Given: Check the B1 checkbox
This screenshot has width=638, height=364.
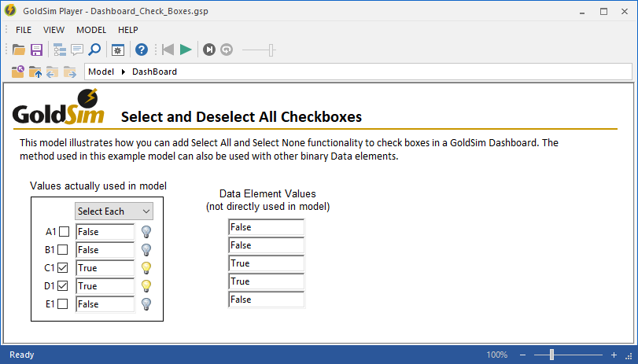Looking at the screenshot, I should (63, 249).
